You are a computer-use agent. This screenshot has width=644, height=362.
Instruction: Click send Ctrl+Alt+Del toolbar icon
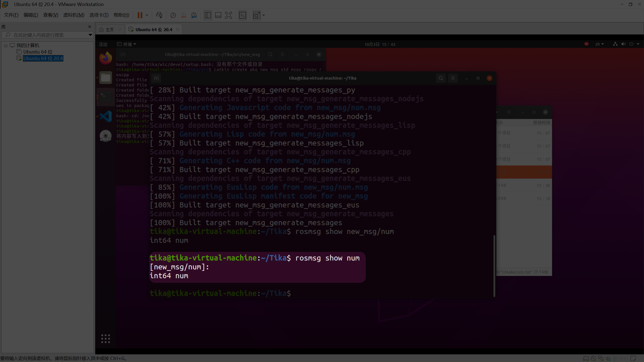click(x=159, y=15)
